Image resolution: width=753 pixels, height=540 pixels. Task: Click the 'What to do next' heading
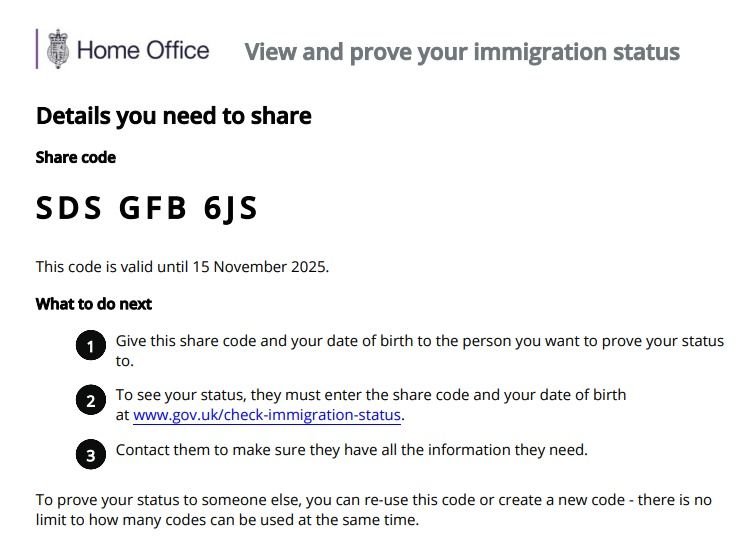(94, 304)
